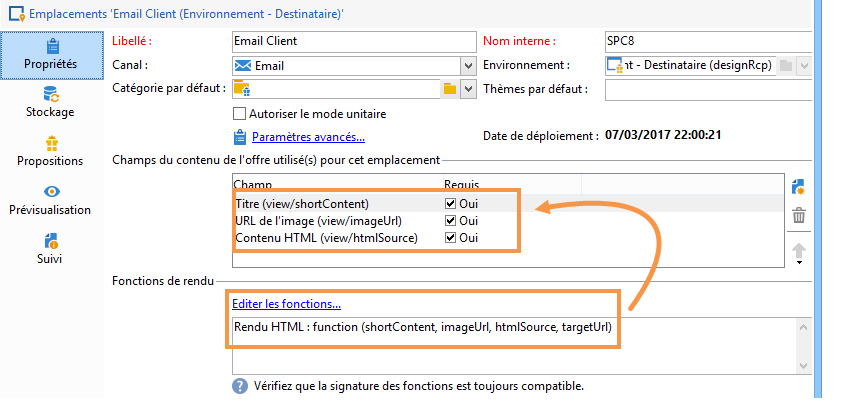Enable Autoriser le mode unitaire checkbox
Image resolution: width=850 pixels, height=415 pixels.
(239, 114)
